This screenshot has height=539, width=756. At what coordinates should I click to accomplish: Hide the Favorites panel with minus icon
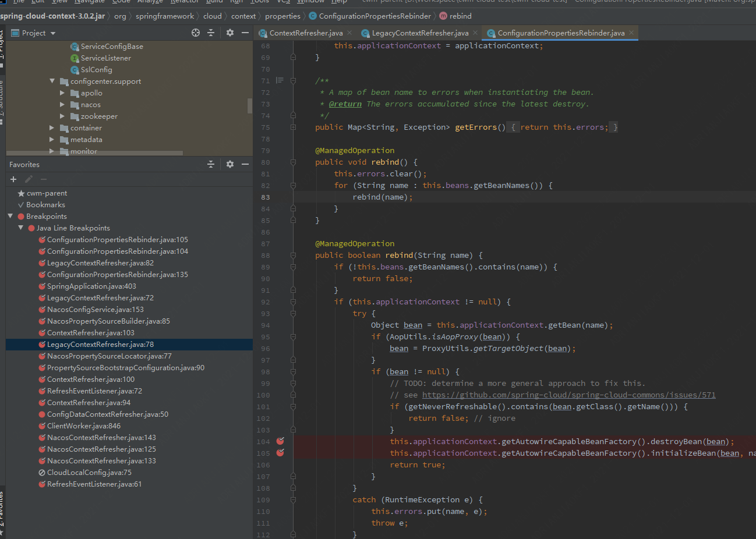pyautogui.click(x=245, y=165)
